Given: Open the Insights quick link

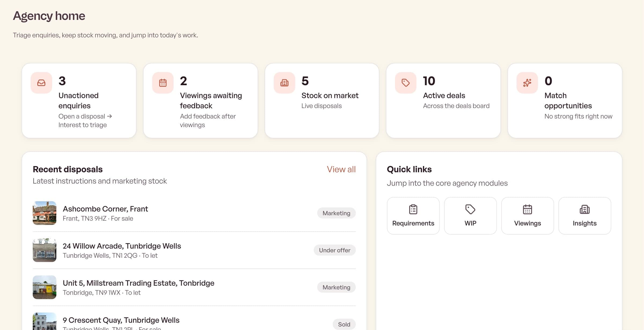Looking at the screenshot, I should point(585,216).
